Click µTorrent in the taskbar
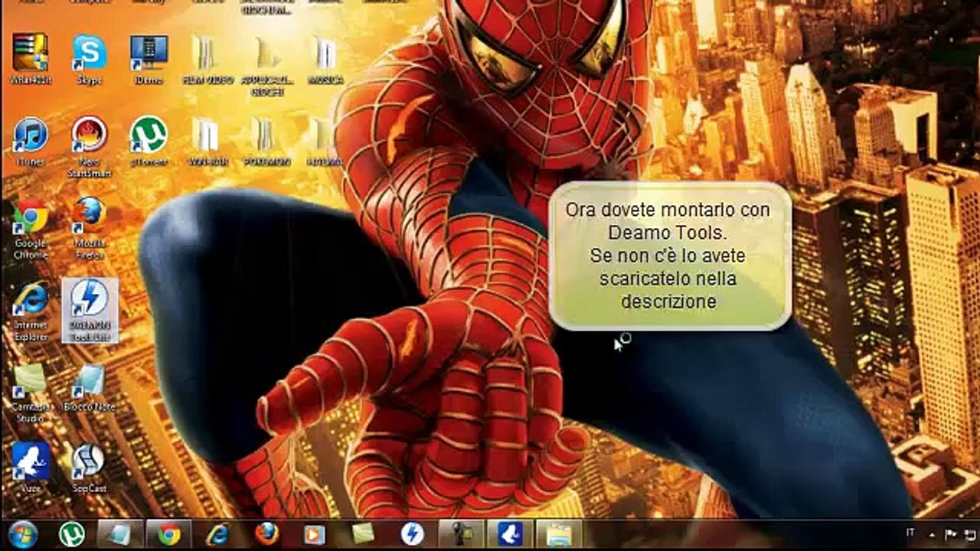 [x=73, y=533]
